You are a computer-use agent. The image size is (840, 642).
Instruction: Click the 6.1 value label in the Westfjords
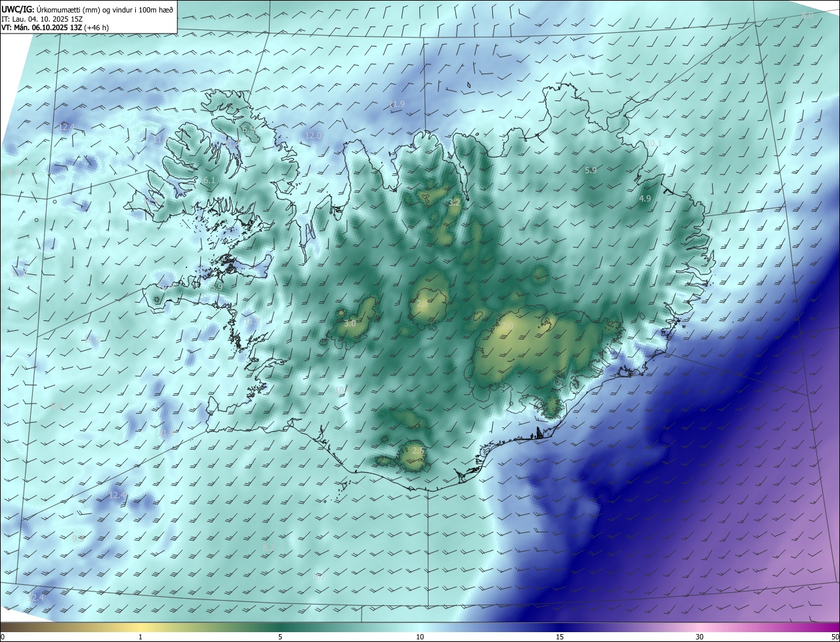[209, 181]
